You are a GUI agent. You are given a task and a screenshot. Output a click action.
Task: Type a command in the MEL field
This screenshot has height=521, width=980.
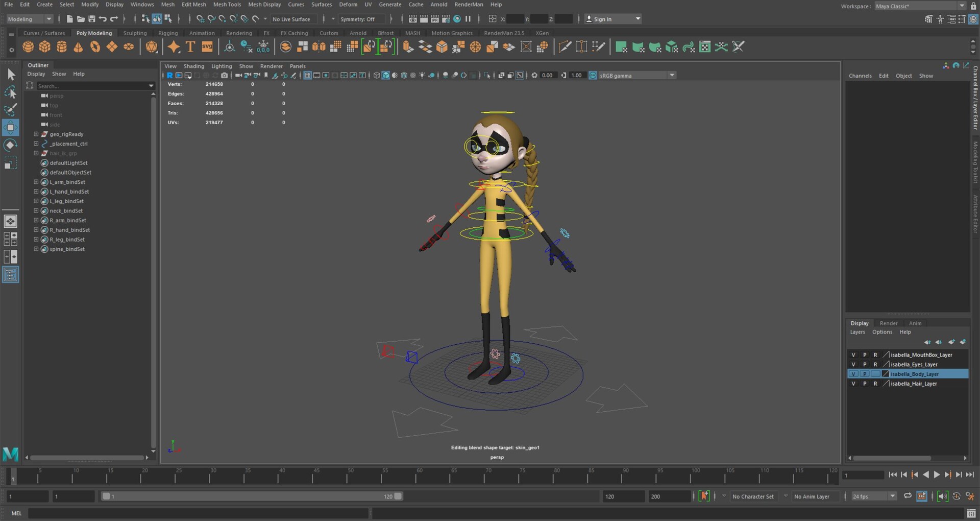[x=199, y=513]
